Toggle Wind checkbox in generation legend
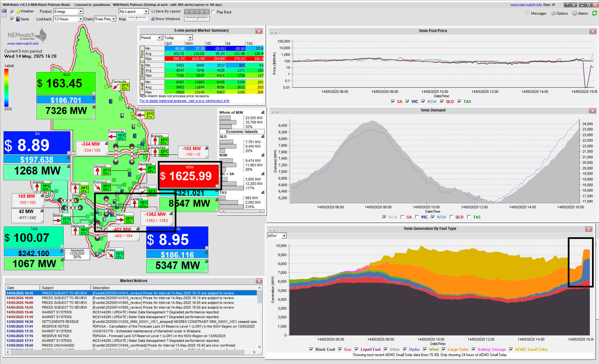Viewport: 599px width, 364px height. pos(425,349)
